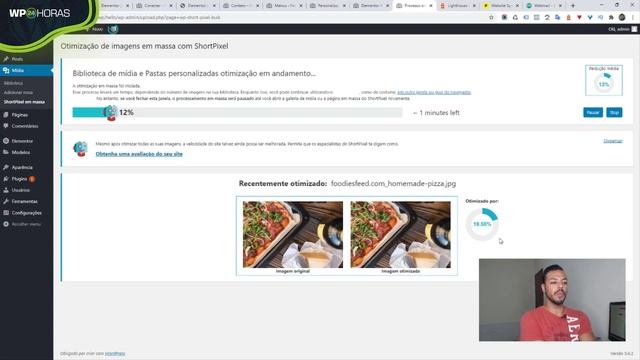The width and height of the screenshot is (640, 360).
Task: Open ShortPixel em massa submenu item
Action: (24, 102)
